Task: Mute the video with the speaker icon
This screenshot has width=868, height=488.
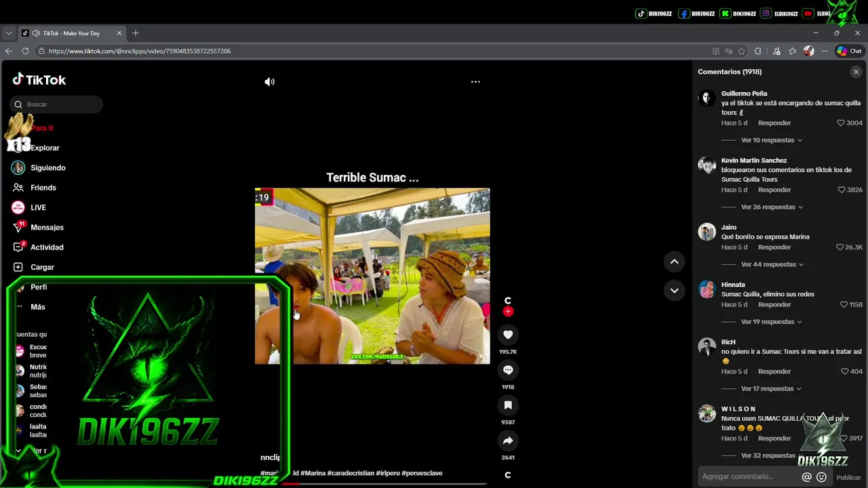Action: 269,82
